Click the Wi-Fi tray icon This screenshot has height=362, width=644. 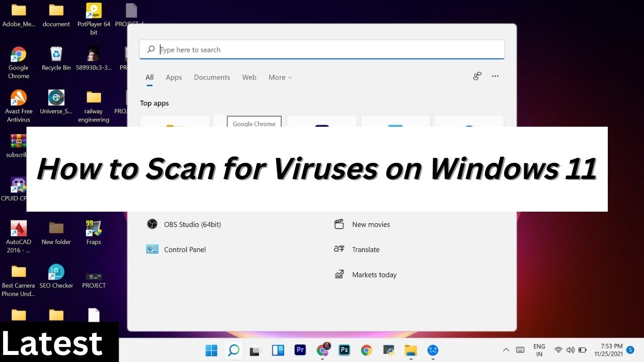point(558,350)
